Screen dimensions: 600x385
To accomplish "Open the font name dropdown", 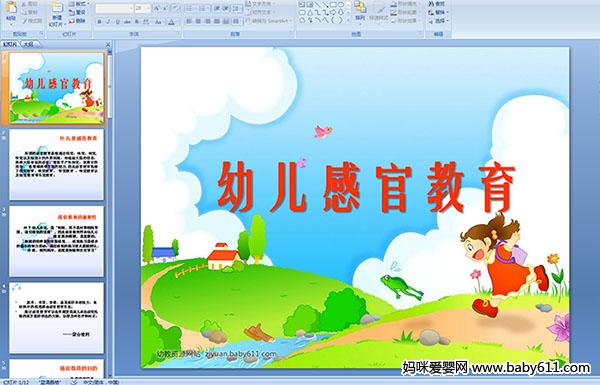I will [x=131, y=8].
